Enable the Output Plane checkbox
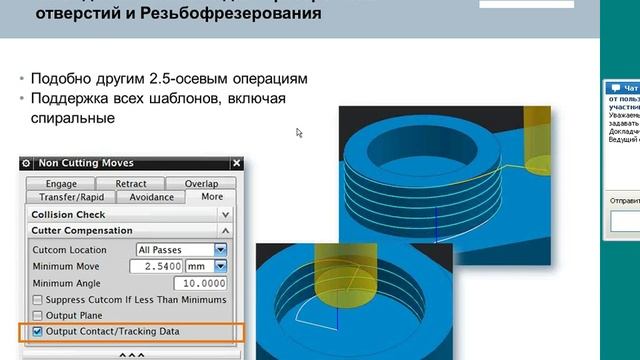The width and height of the screenshot is (640, 360). (38, 316)
